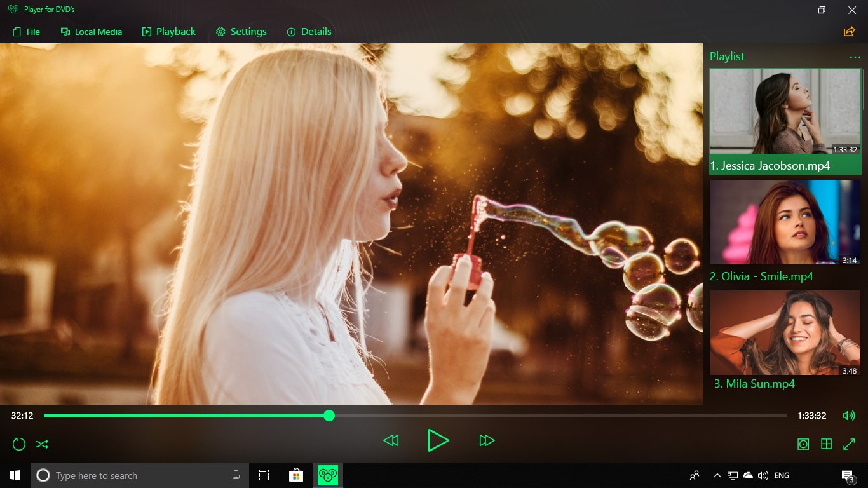Toggle repeat playback mode
Viewport: 868px width, 488px height.
pyautogui.click(x=18, y=444)
